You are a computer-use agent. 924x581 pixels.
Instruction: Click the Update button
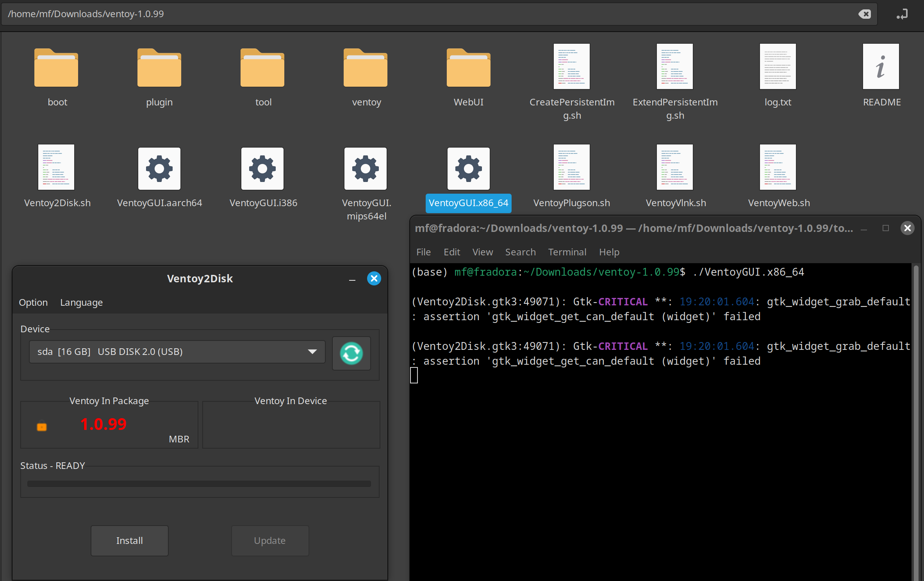tap(270, 540)
